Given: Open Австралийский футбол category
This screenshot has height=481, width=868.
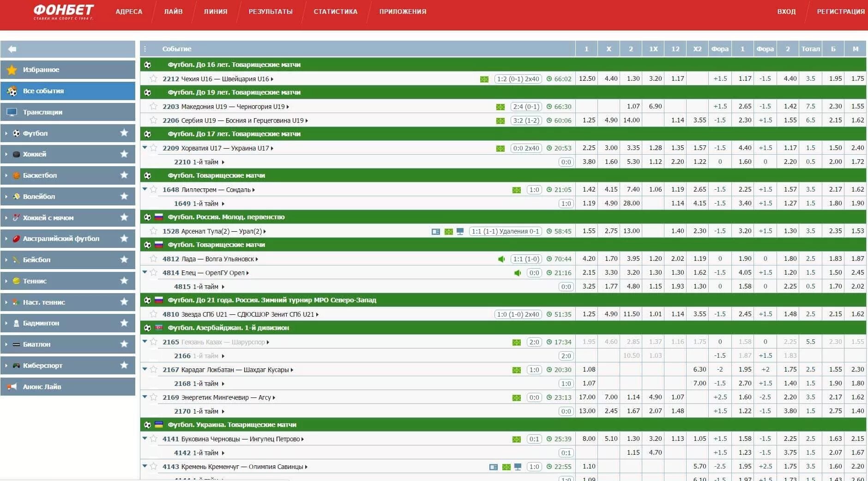Looking at the screenshot, I should [68, 239].
